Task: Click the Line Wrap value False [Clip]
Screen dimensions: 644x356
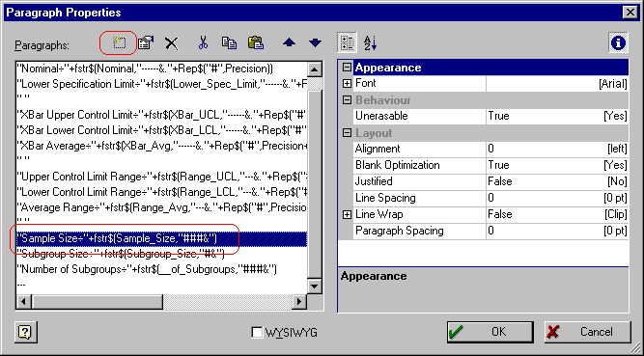Action: [x=557, y=214]
